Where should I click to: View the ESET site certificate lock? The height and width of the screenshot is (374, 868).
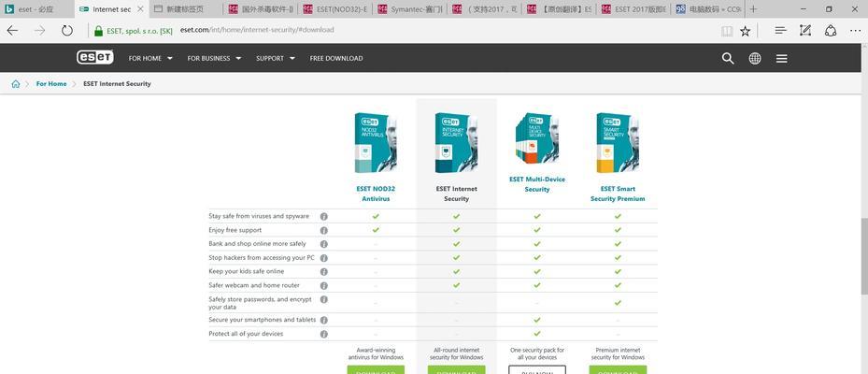(x=98, y=31)
